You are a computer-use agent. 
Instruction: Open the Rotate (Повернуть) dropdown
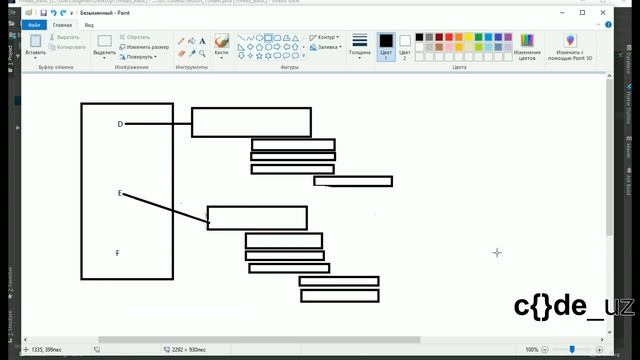tap(139, 57)
